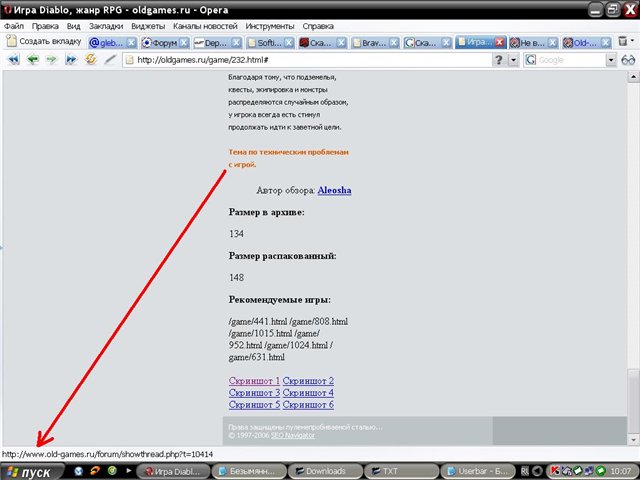Reload the page with the orange Reload icon

tap(91, 59)
